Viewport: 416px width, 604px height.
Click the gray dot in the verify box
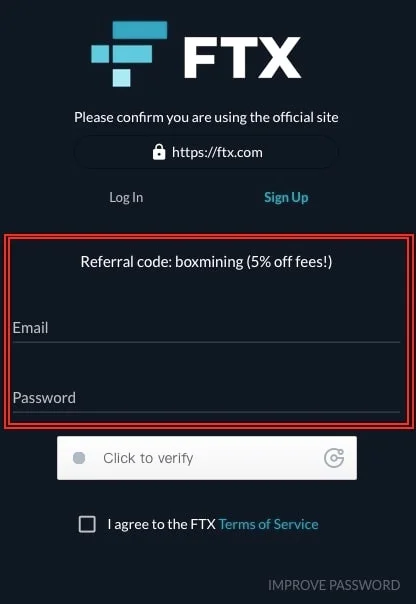pyautogui.click(x=79, y=458)
